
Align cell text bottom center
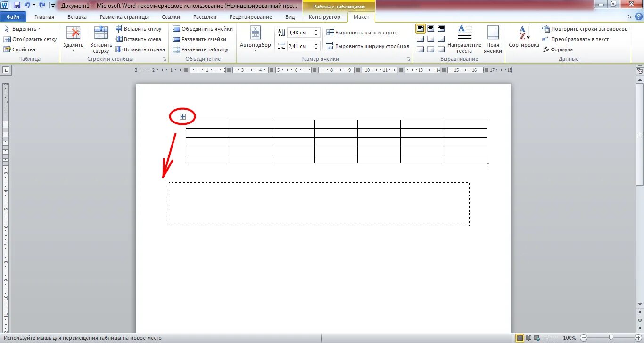430,49
